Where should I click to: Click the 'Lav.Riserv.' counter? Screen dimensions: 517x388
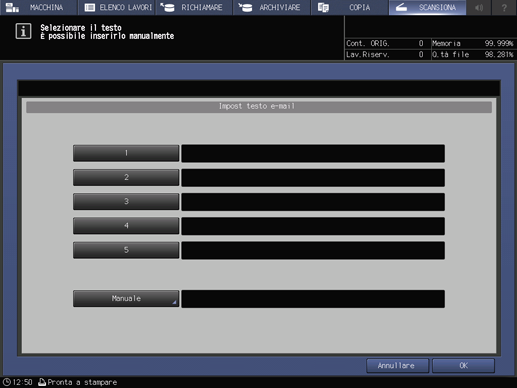pos(385,54)
